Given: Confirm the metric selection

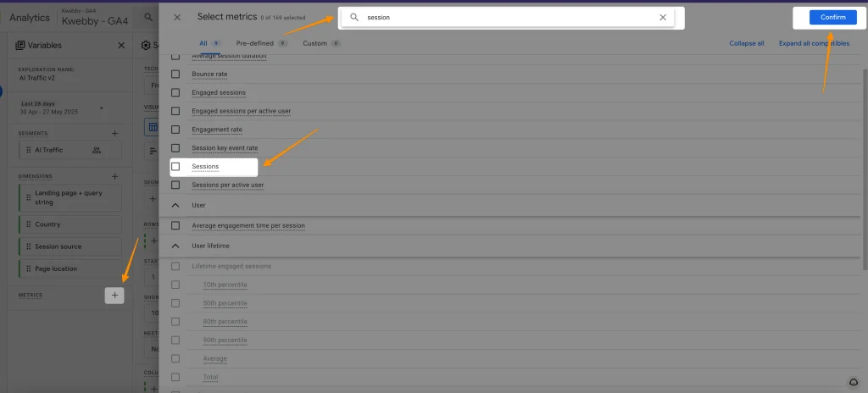Looking at the screenshot, I should point(832,17).
